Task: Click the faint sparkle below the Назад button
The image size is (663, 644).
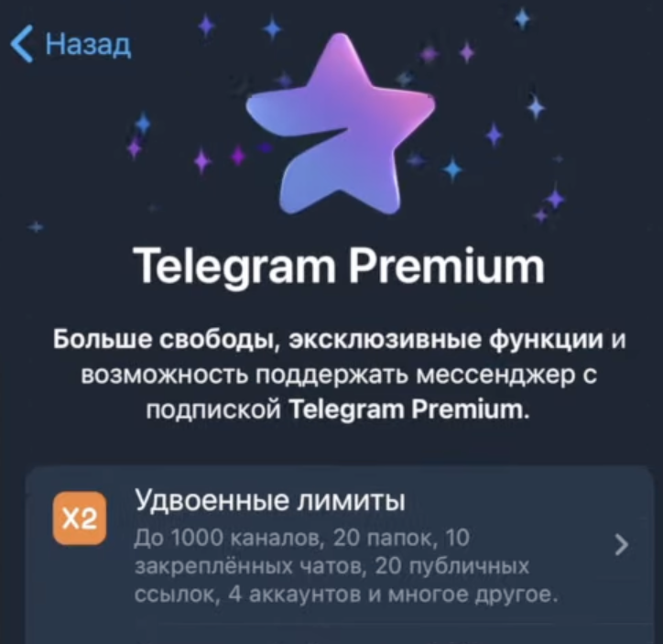Action: pyautogui.click(x=37, y=227)
